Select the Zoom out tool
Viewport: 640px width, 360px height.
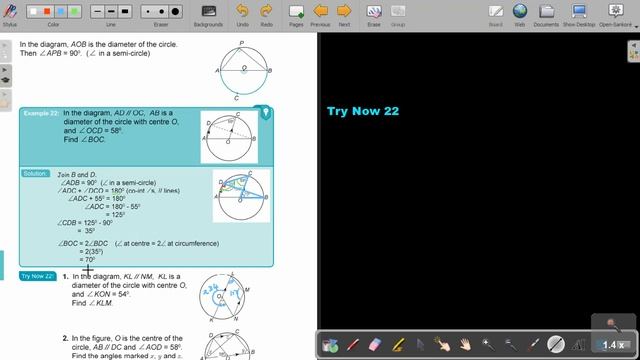point(510,345)
